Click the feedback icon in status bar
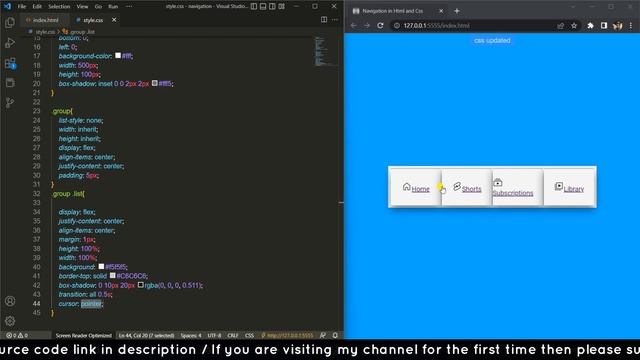This screenshot has width=640, height=360. coord(322,336)
